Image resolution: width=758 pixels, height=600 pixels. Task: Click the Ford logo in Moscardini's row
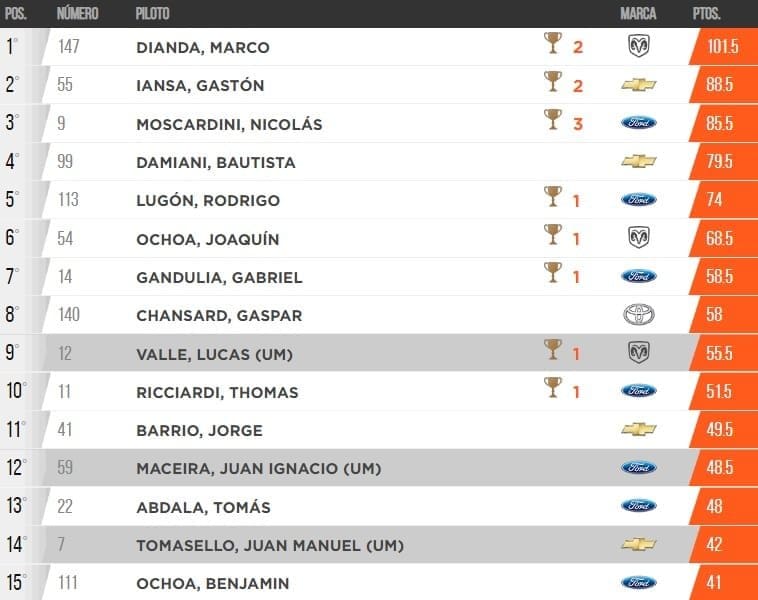click(x=639, y=123)
